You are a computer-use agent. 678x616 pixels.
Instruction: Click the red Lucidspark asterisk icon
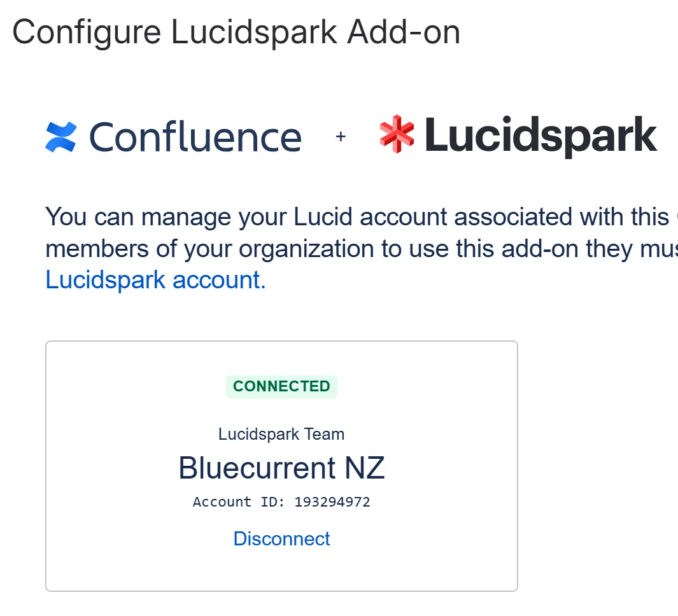coord(397,134)
